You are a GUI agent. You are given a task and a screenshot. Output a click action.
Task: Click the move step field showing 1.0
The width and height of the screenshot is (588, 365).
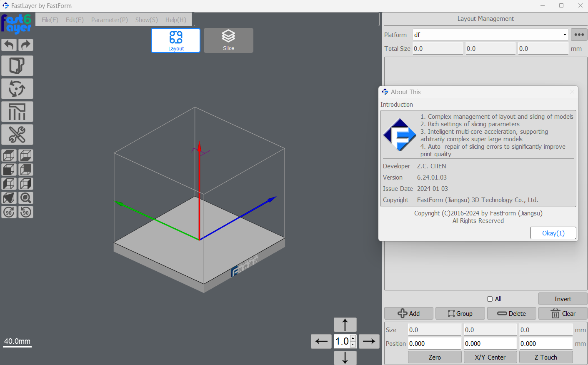[342, 341]
